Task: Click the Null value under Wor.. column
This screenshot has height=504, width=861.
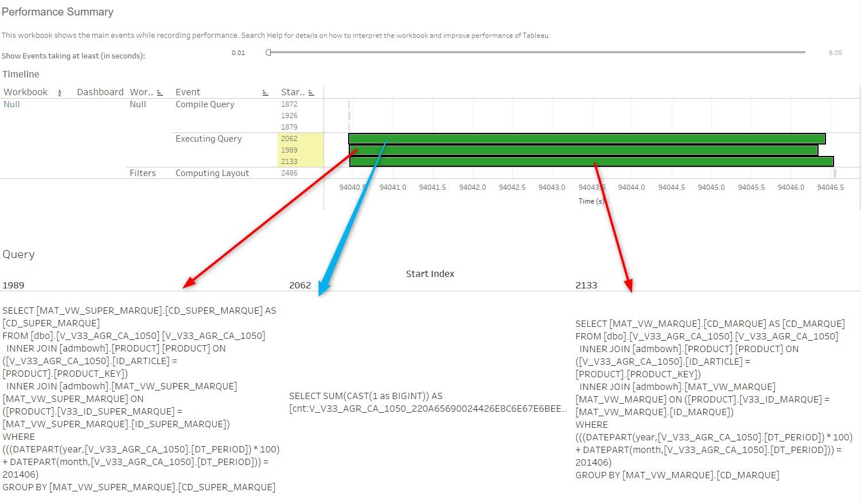Action: (x=138, y=104)
